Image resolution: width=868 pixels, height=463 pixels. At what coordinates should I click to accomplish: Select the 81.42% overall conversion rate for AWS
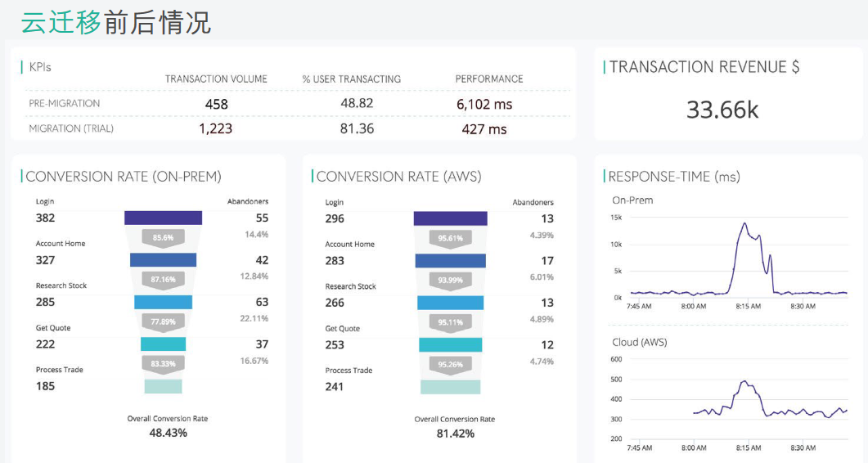pyautogui.click(x=455, y=434)
